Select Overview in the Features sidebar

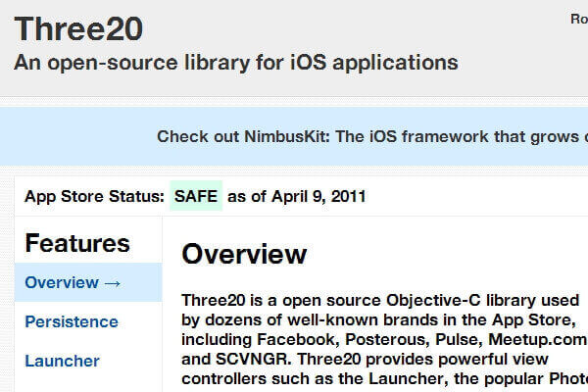[62, 282]
